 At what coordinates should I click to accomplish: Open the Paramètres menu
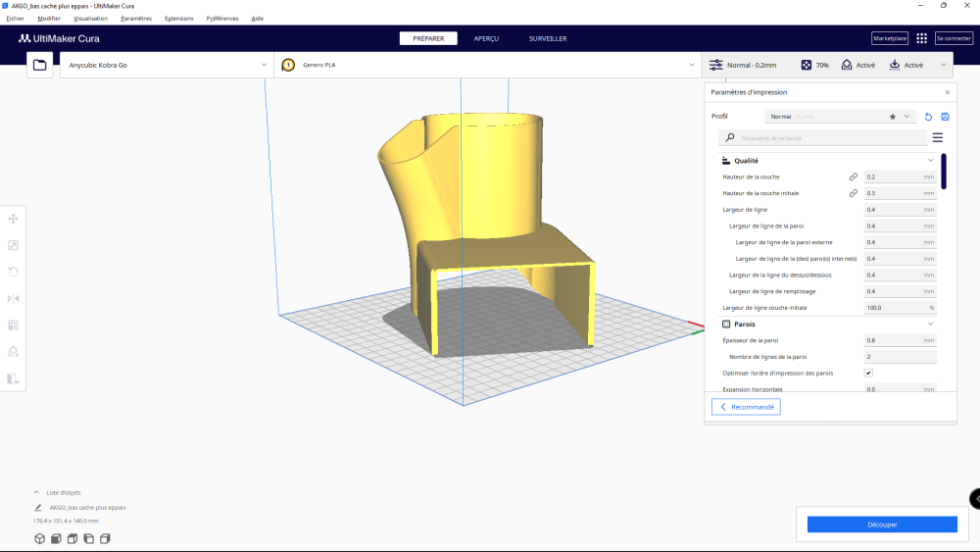coord(136,18)
